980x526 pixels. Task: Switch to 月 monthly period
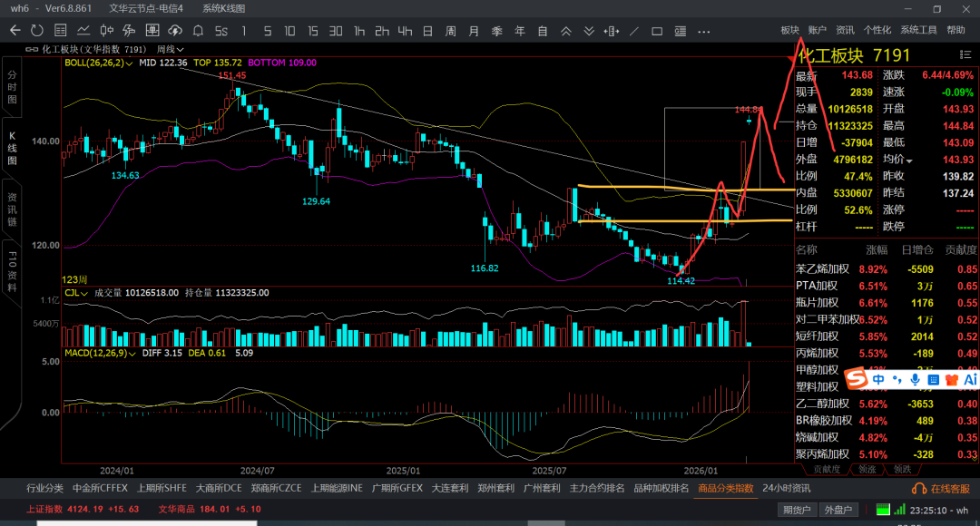pyautogui.click(x=474, y=31)
